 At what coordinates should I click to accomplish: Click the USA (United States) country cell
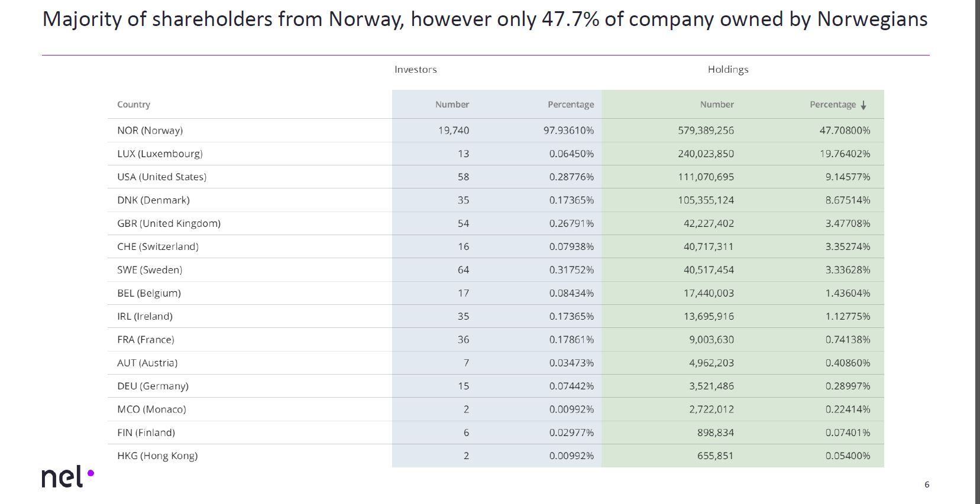click(x=161, y=177)
